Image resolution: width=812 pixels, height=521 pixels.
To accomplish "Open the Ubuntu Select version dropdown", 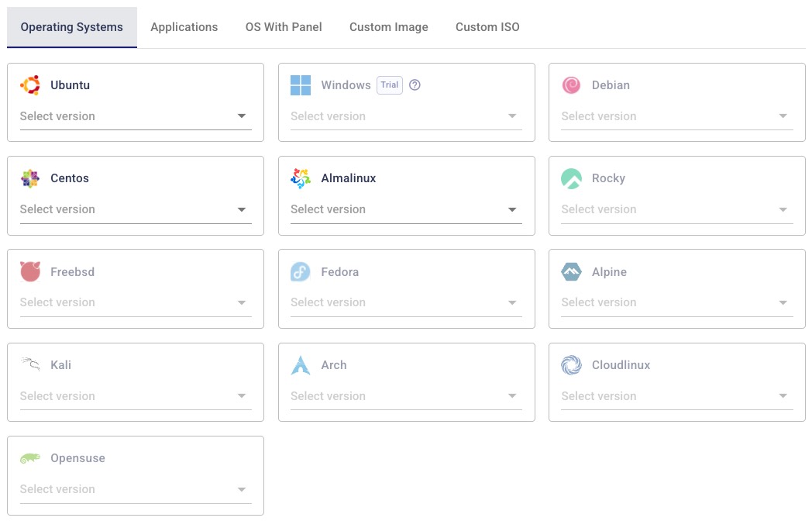I will coord(136,116).
